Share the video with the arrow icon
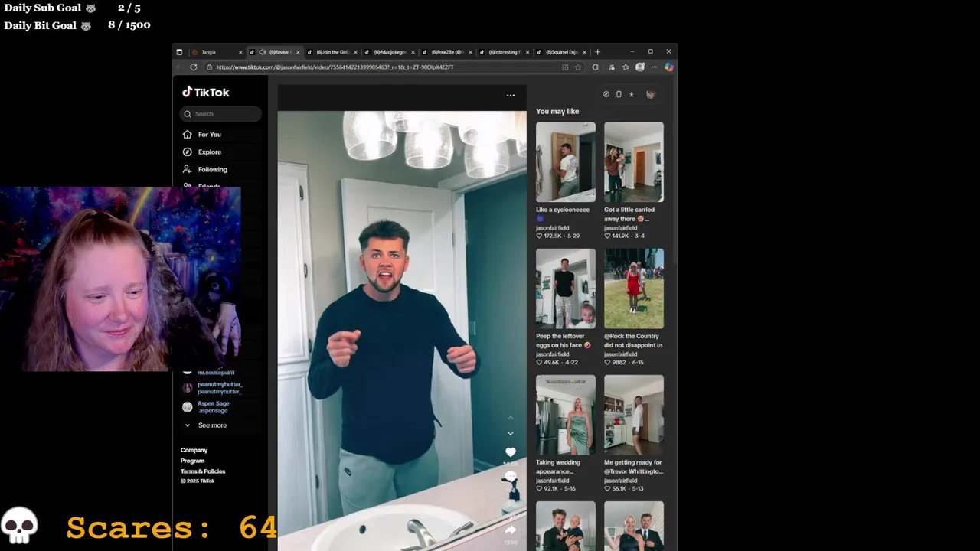This screenshot has width=980, height=551. [511, 530]
